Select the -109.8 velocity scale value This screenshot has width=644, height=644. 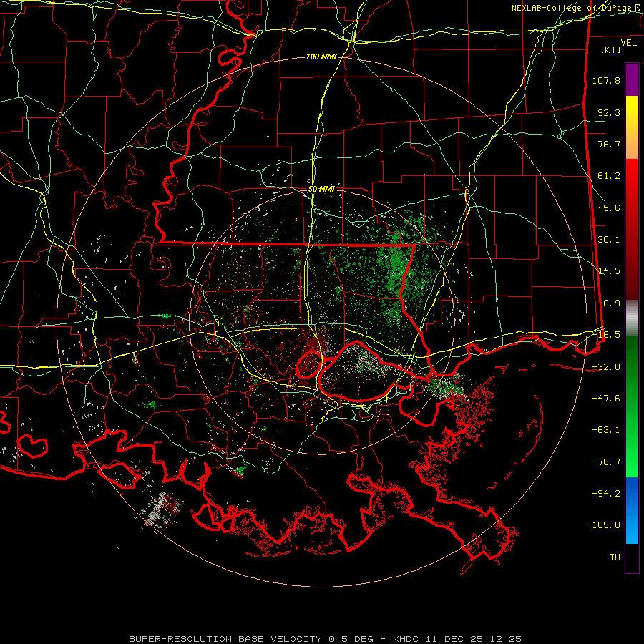tap(603, 525)
